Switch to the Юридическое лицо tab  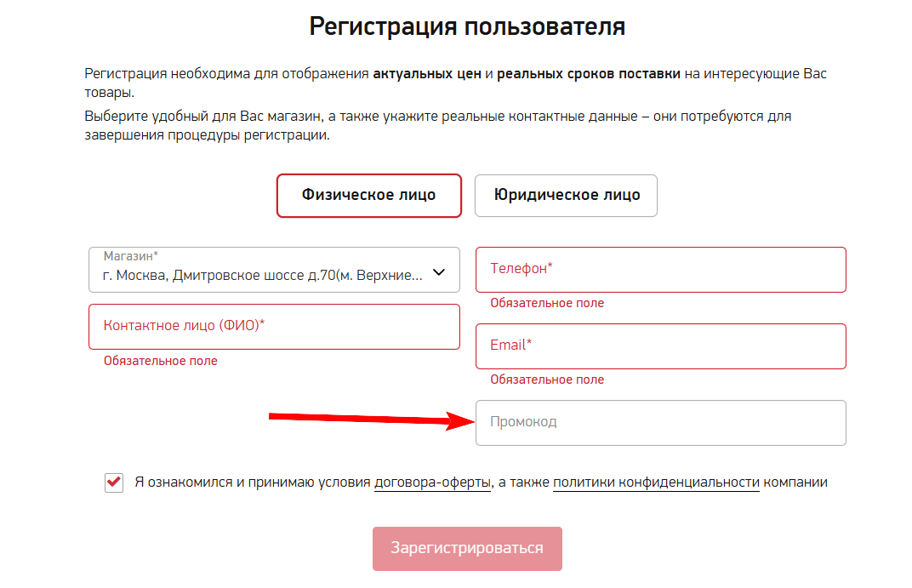tap(566, 195)
